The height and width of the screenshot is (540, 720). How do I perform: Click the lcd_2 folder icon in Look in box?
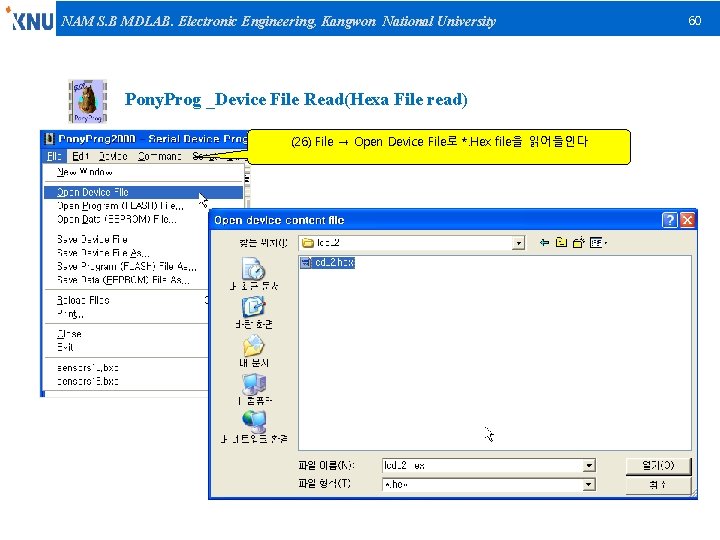[308, 242]
